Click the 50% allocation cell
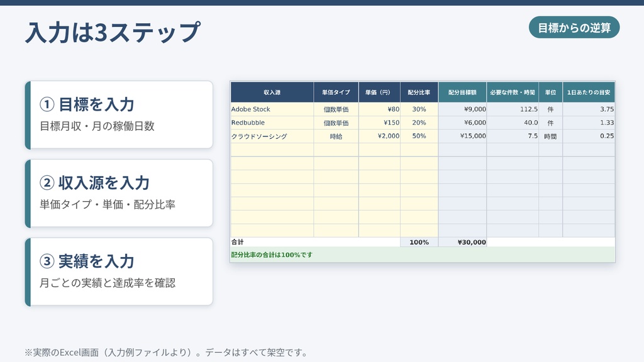 [x=419, y=136]
